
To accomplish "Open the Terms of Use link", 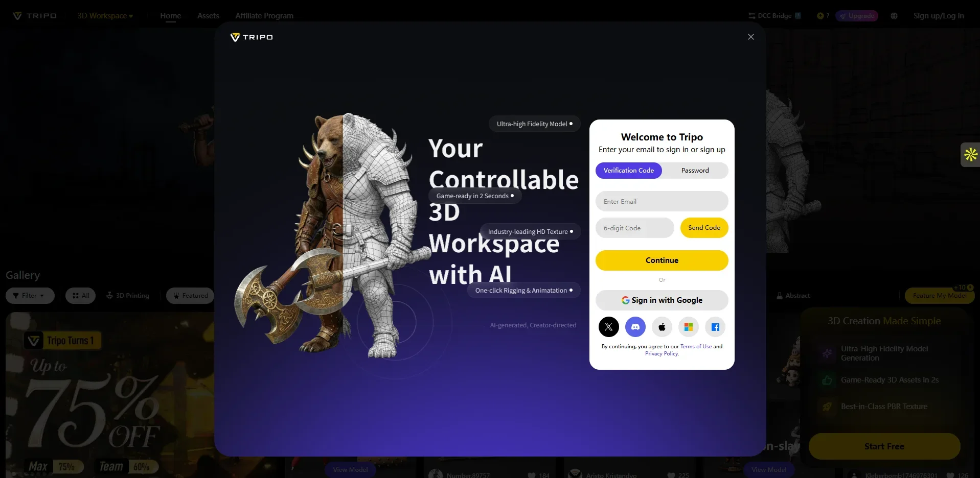I will pos(696,346).
